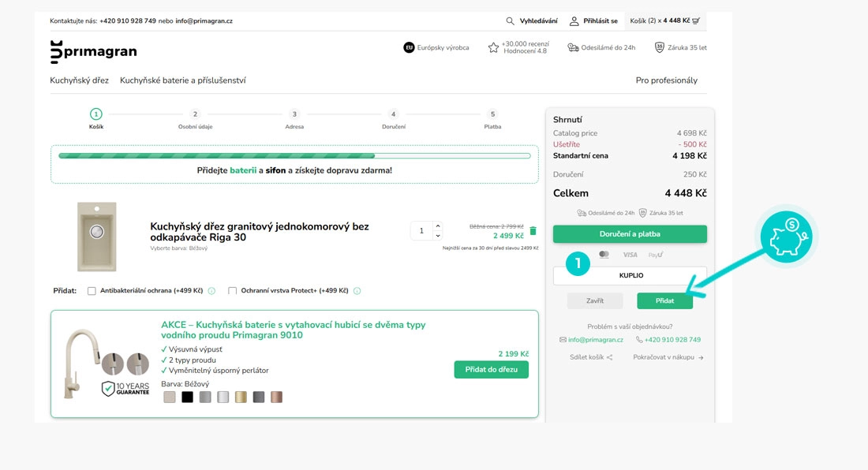The height and width of the screenshot is (470, 868).
Task: Click the EU manufacturer badge icon
Action: pyautogui.click(x=409, y=47)
